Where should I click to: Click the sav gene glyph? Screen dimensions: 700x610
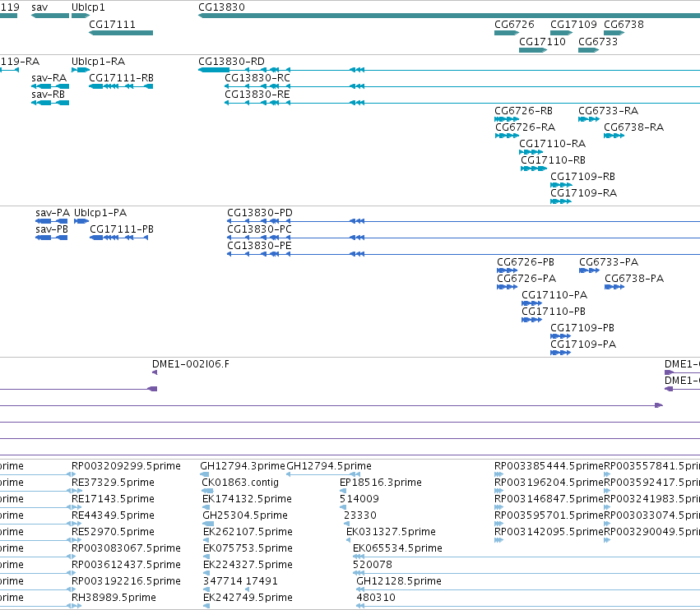click(50, 16)
